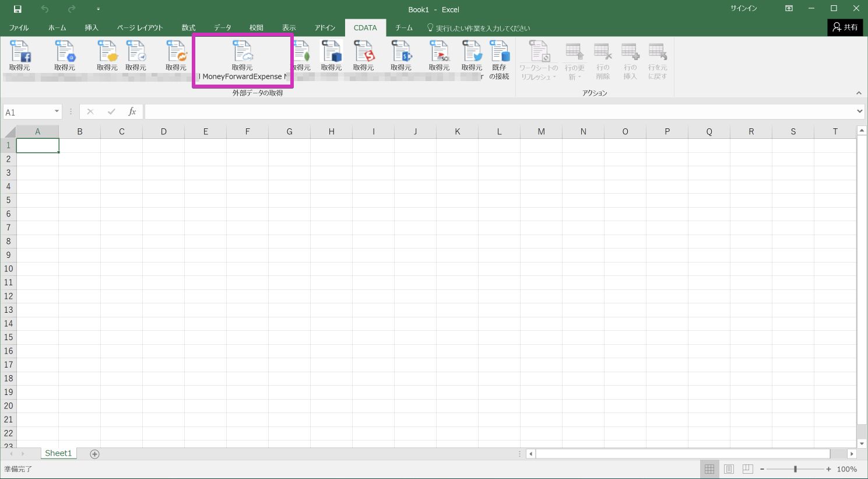Switch to the データ (Data) tab
This screenshot has height=479, width=868.
(222, 28)
